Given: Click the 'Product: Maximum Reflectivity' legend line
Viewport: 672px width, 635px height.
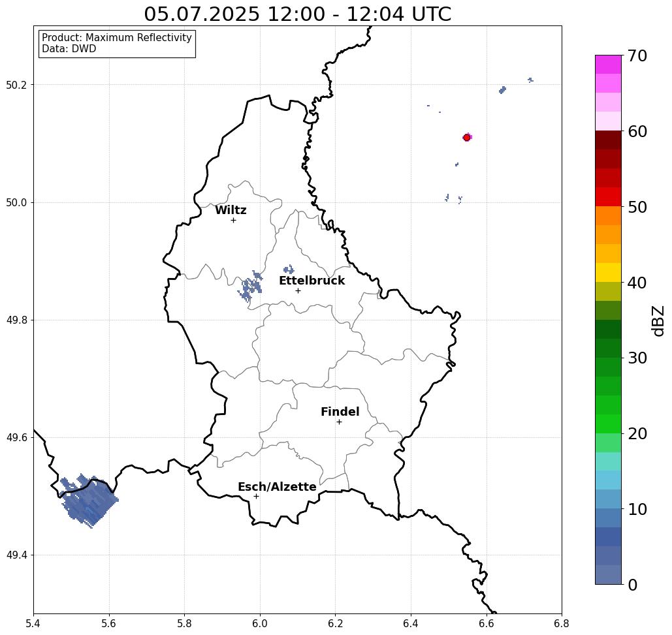Looking at the screenshot, I should 116,38.
